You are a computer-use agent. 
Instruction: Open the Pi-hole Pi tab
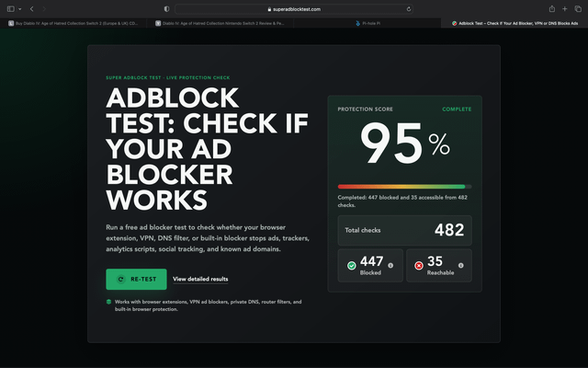[367, 23]
